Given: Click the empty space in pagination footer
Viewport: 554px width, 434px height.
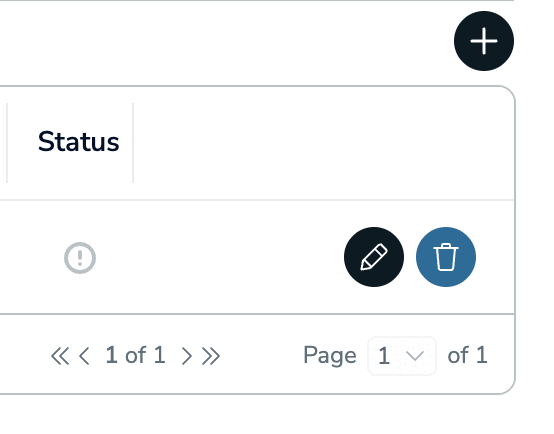Looking at the screenshot, I should 261,356.
